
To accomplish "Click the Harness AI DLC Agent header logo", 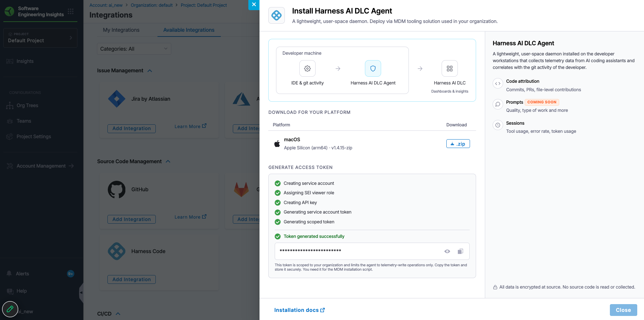I will (276, 15).
